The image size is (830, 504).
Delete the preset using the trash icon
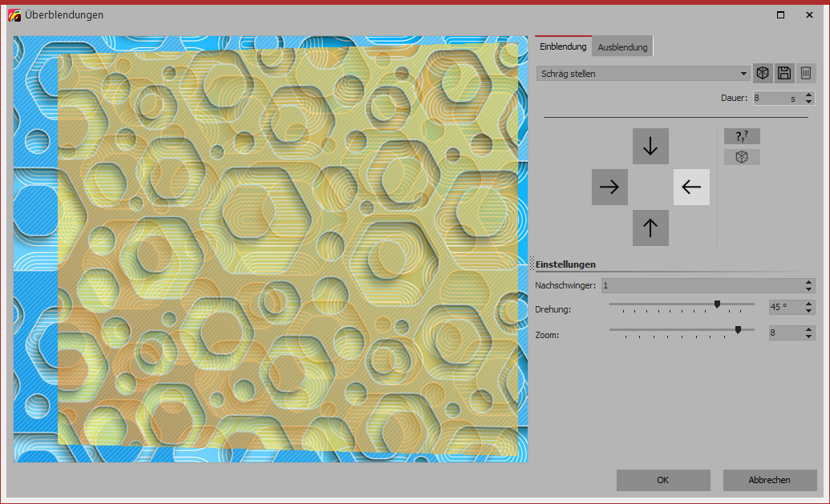pyautogui.click(x=806, y=73)
